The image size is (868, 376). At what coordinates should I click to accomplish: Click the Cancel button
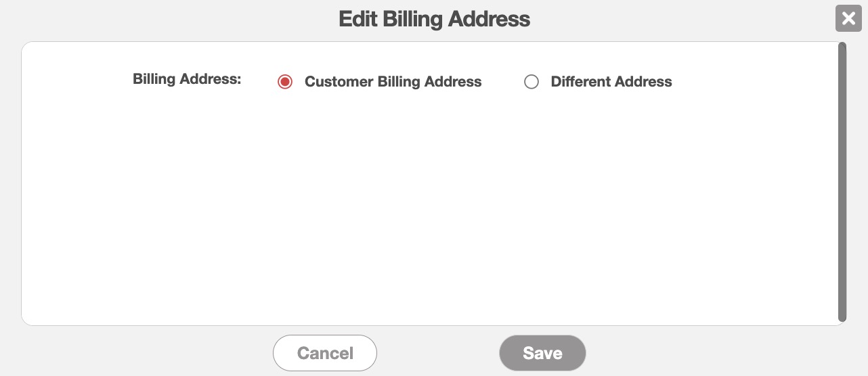pos(325,353)
